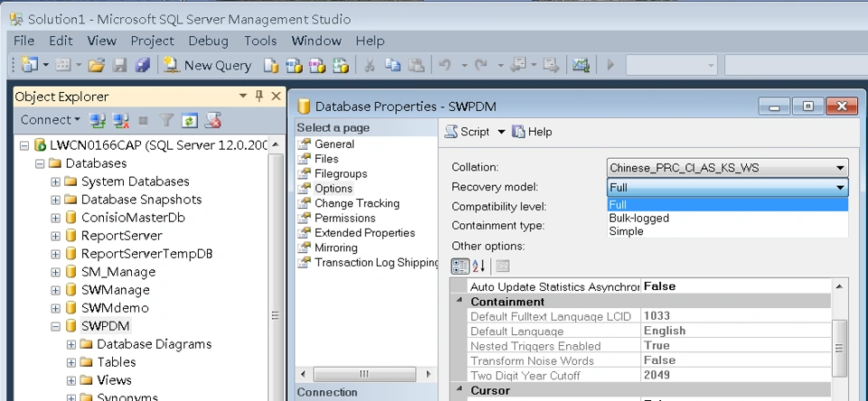Open the Mirroring page

point(336,247)
